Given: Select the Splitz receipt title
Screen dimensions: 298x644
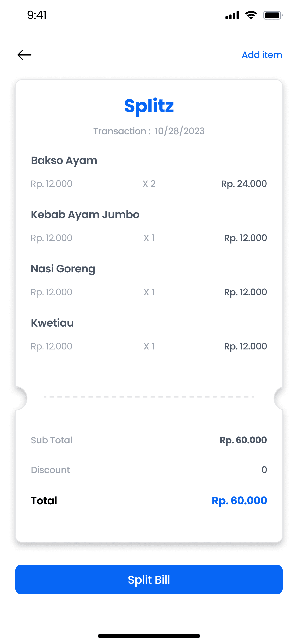Looking at the screenshot, I should 149,106.
